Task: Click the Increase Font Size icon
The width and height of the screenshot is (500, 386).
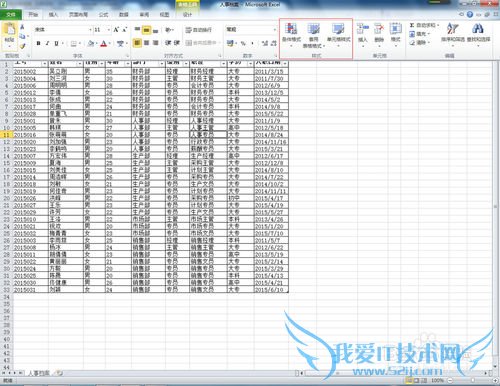Action: point(116,30)
